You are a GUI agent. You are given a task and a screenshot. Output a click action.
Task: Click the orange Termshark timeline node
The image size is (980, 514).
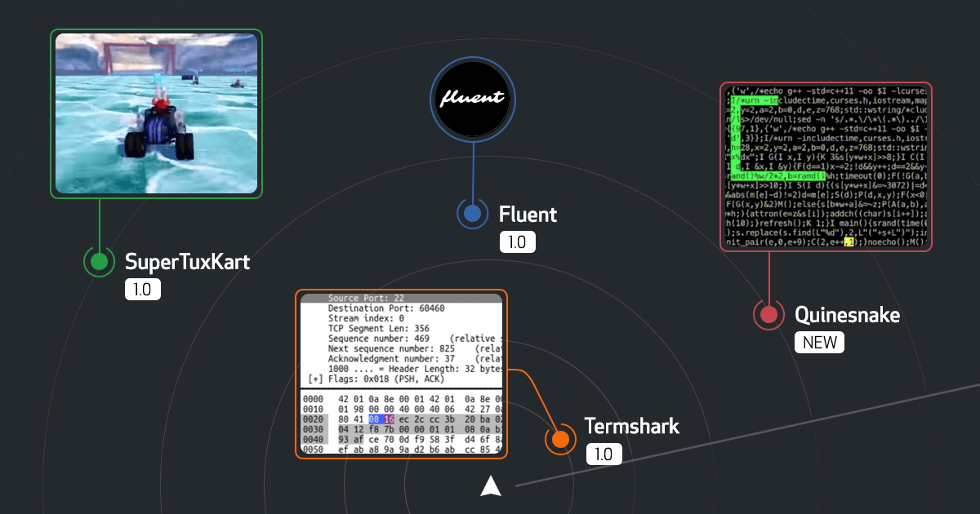(x=561, y=438)
